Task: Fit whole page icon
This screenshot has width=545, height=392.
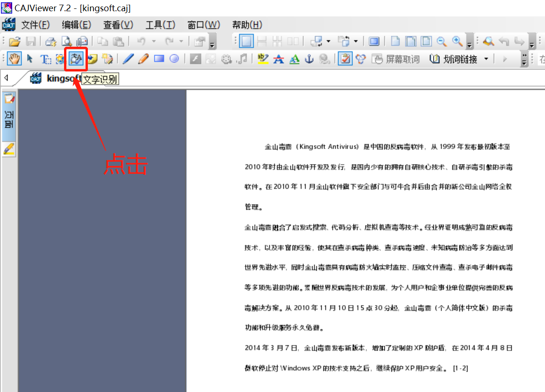Action: pyautogui.click(x=426, y=42)
